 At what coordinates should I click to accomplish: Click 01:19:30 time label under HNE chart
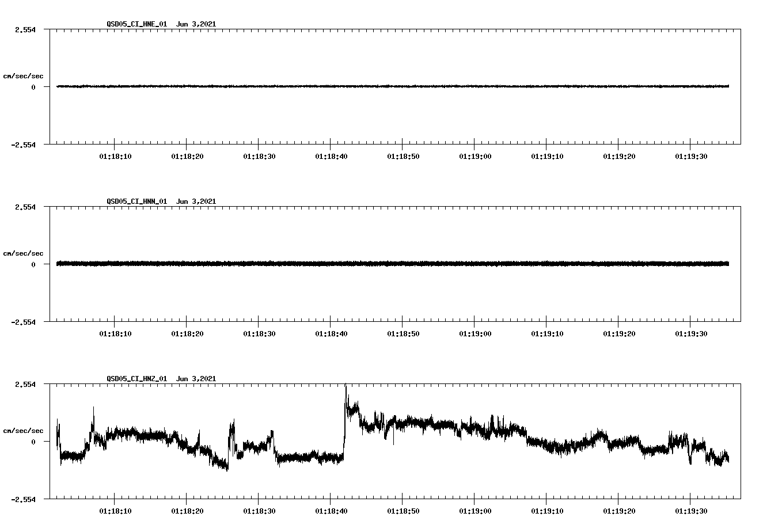(691, 156)
